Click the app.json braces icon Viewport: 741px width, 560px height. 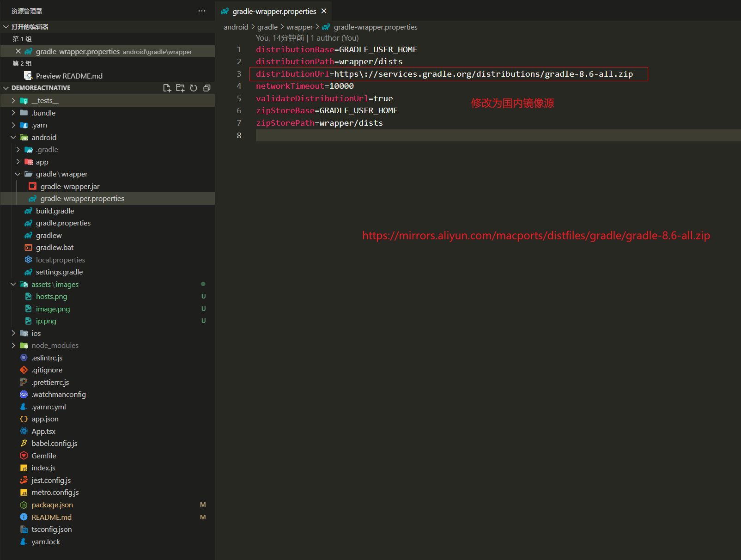[24, 419]
